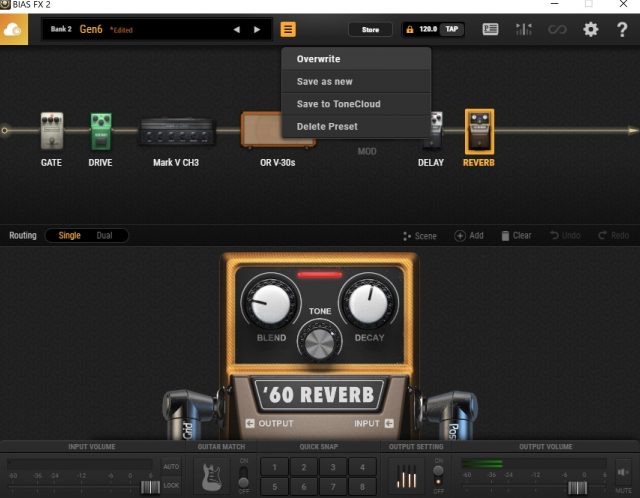This screenshot has height=498, width=640.
Task: Select the REVERB pedal in chain
Action: 479,131
